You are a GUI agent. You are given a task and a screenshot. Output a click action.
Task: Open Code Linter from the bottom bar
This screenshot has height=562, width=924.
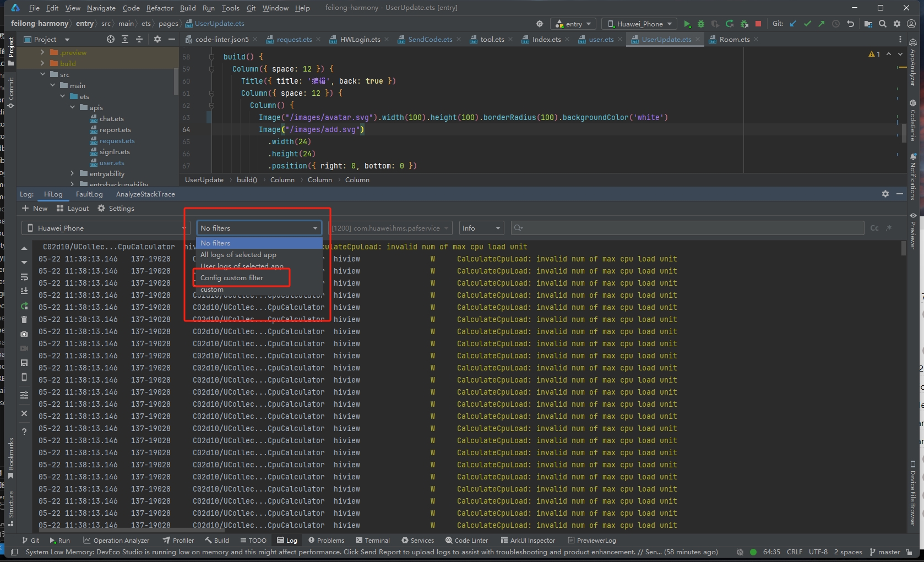[x=466, y=540]
